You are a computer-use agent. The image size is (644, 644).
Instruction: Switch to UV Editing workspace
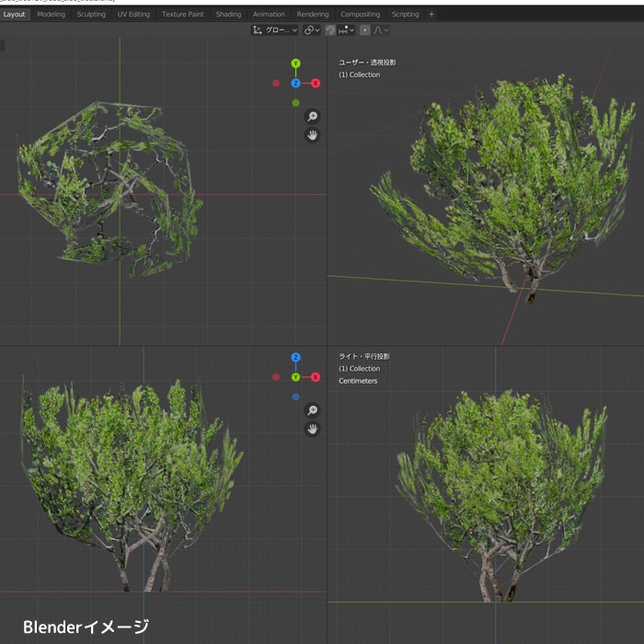133,14
